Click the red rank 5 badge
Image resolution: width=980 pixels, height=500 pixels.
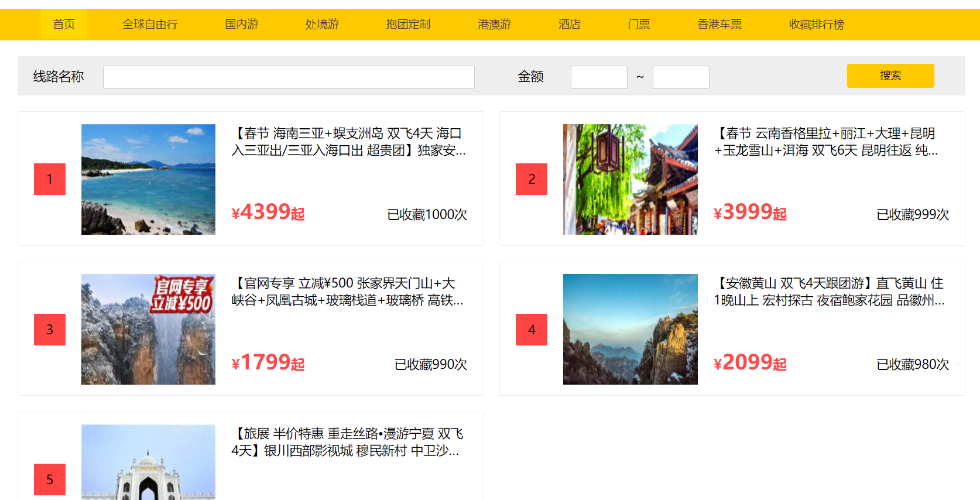coord(50,480)
